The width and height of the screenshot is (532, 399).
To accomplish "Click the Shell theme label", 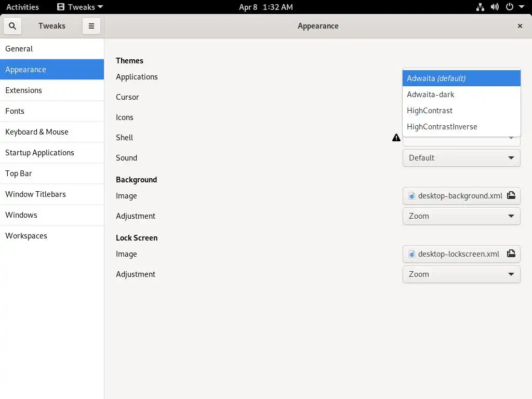I will pos(124,137).
